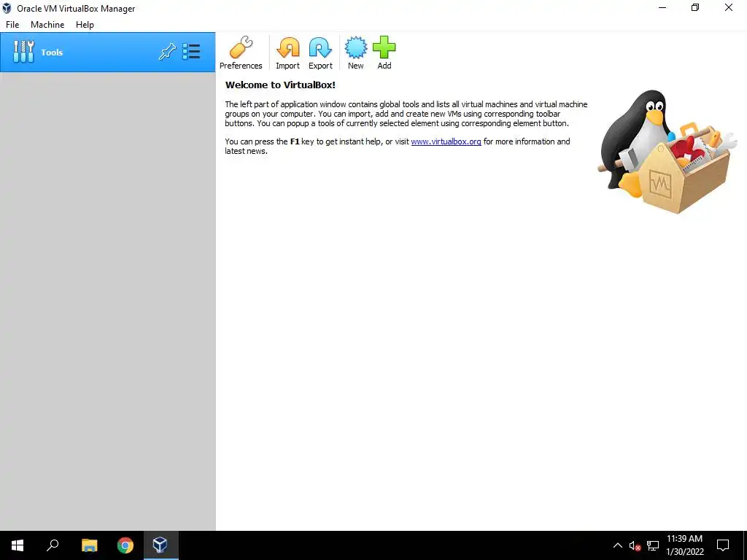Click the Import appliance icon
Screen dimensions: 747x560
click(x=287, y=52)
